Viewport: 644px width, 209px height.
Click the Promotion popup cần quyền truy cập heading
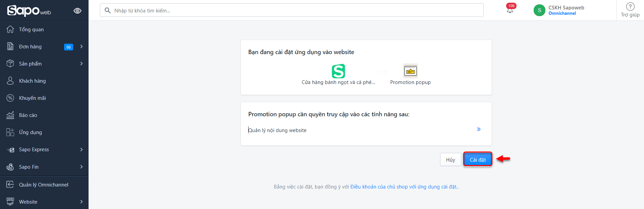coord(329,114)
